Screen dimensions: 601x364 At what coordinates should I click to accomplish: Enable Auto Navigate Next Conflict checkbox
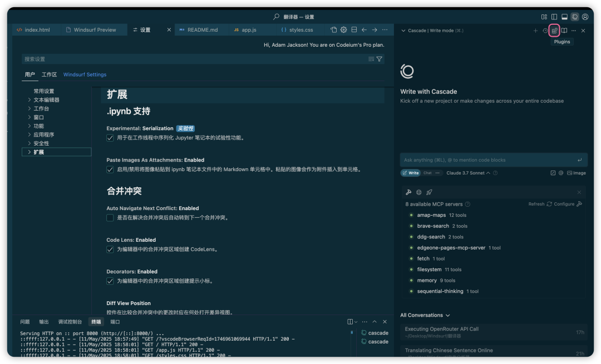tap(110, 218)
